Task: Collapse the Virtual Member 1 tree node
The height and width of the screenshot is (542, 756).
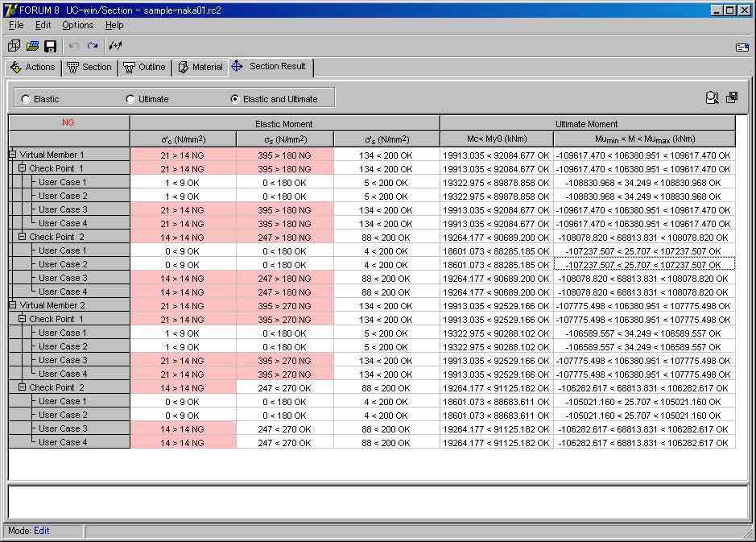Action: [13, 155]
